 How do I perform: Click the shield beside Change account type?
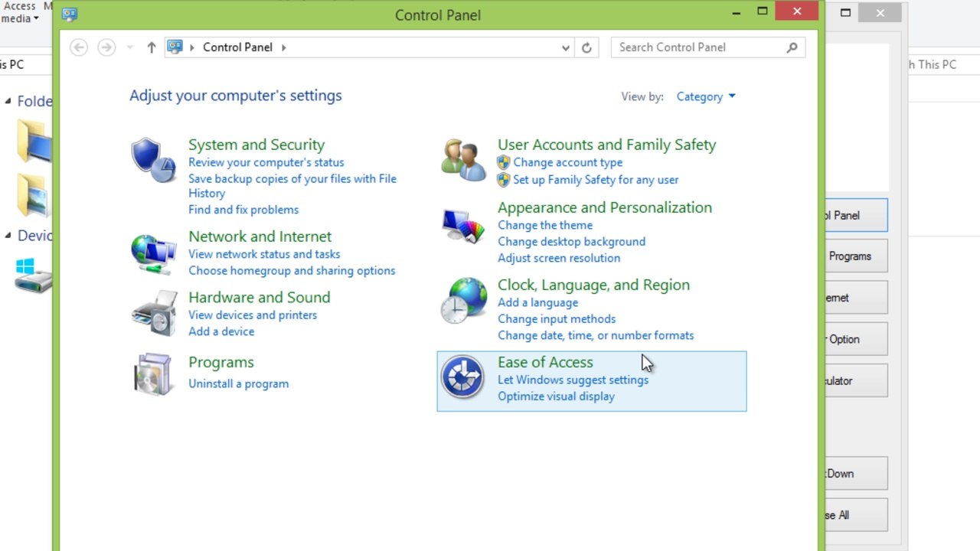tap(503, 162)
